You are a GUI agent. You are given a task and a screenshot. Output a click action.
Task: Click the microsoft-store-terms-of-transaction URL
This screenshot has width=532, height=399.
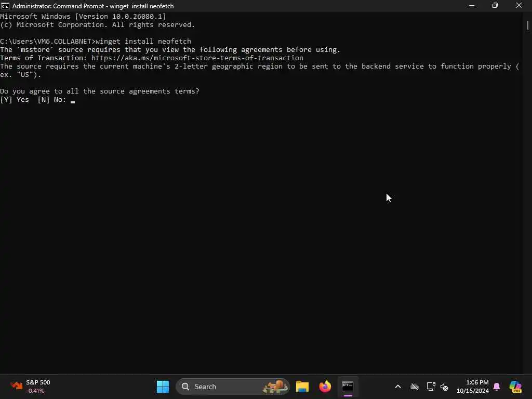click(197, 58)
